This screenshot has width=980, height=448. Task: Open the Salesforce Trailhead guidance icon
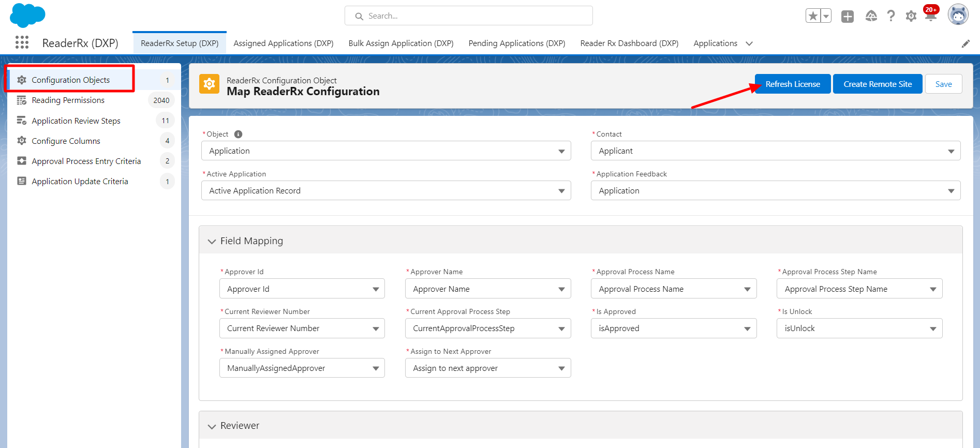point(871,16)
